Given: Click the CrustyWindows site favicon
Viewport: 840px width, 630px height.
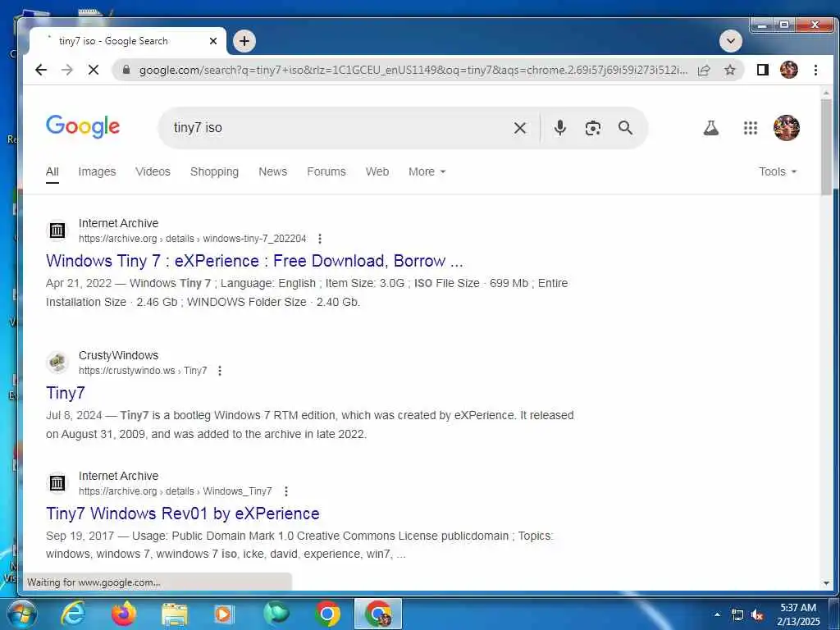Looking at the screenshot, I should click(x=57, y=363).
